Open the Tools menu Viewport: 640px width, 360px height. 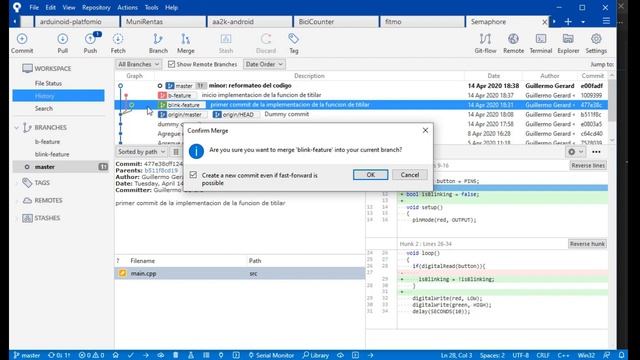pos(151,7)
